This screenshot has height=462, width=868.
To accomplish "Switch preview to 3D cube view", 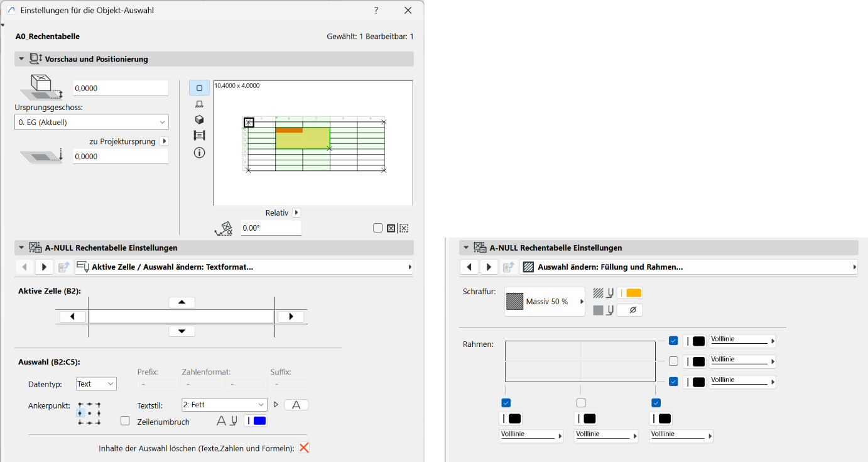I will coord(199,119).
